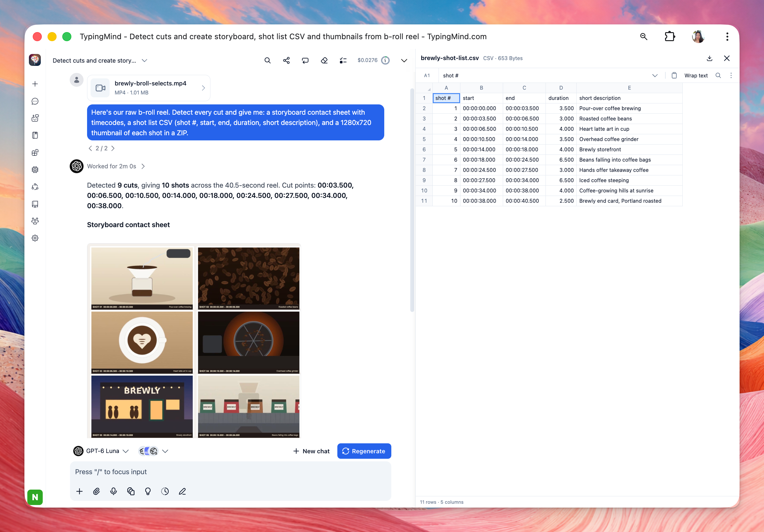Open the browser three-dot menu

[x=727, y=36]
